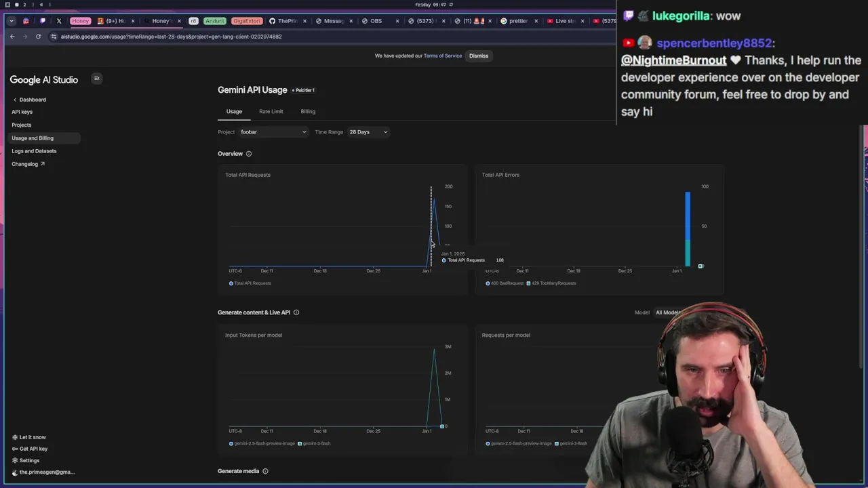Open the Time Range 28 Days dropdown

368,132
